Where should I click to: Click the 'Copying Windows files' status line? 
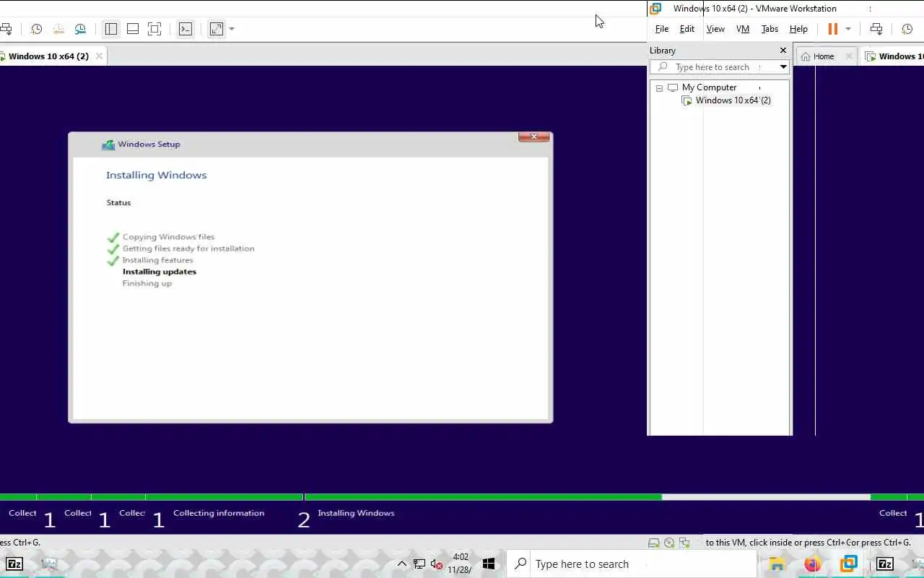pos(168,237)
